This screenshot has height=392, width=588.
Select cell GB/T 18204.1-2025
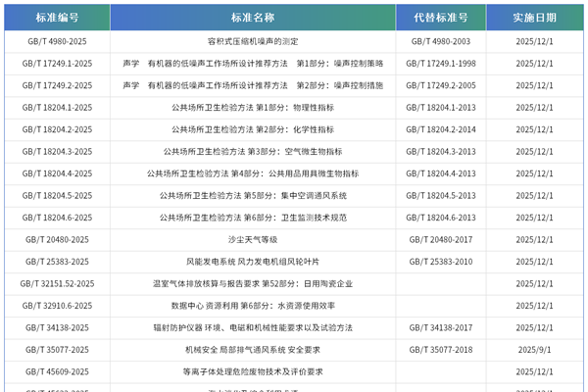pyautogui.click(x=57, y=108)
